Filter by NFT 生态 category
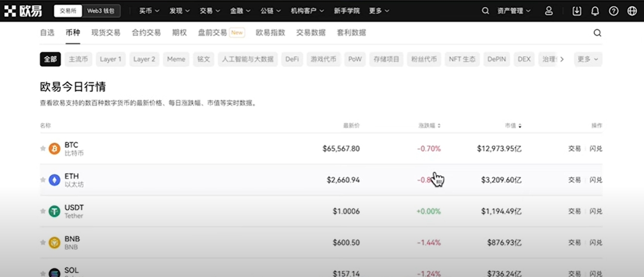 (462, 59)
